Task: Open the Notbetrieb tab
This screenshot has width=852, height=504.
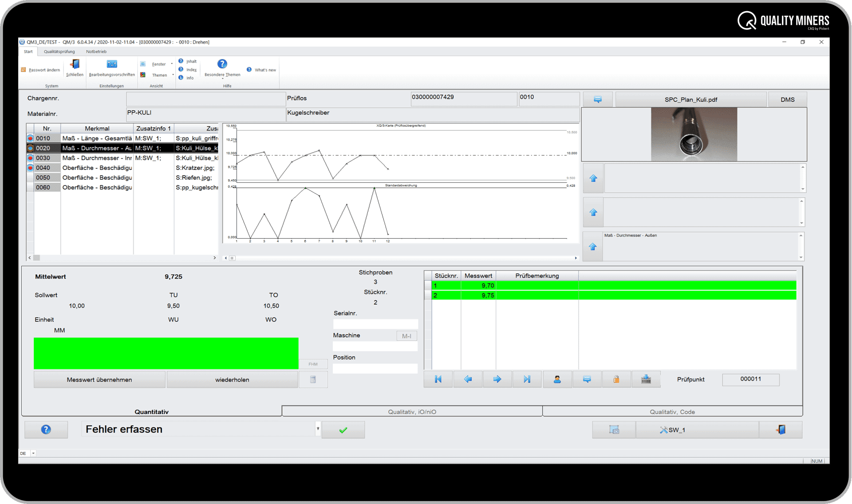Action: pos(96,51)
